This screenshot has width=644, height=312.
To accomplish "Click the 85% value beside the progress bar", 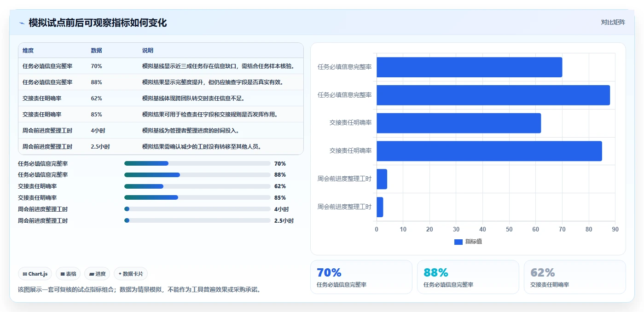I will pos(280,198).
